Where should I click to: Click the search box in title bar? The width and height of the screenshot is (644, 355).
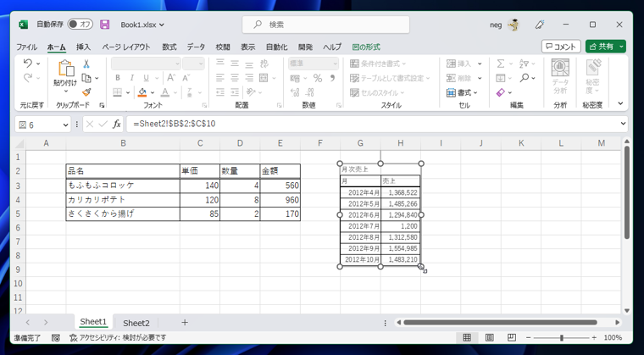point(325,25)
